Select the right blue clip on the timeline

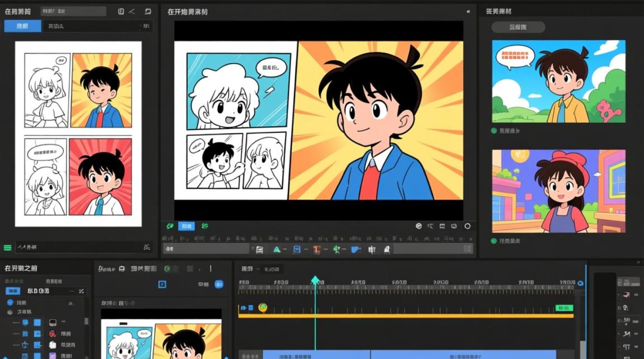(x=463, y=355)
